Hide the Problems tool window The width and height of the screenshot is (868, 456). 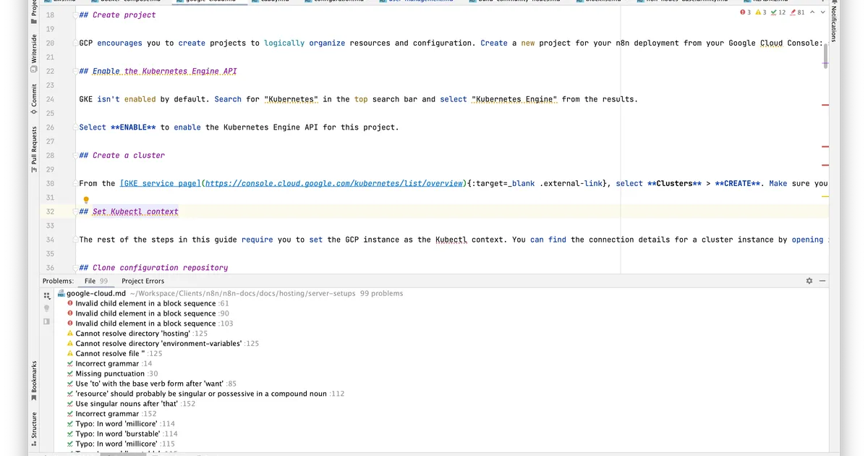[x=823, y=281]
